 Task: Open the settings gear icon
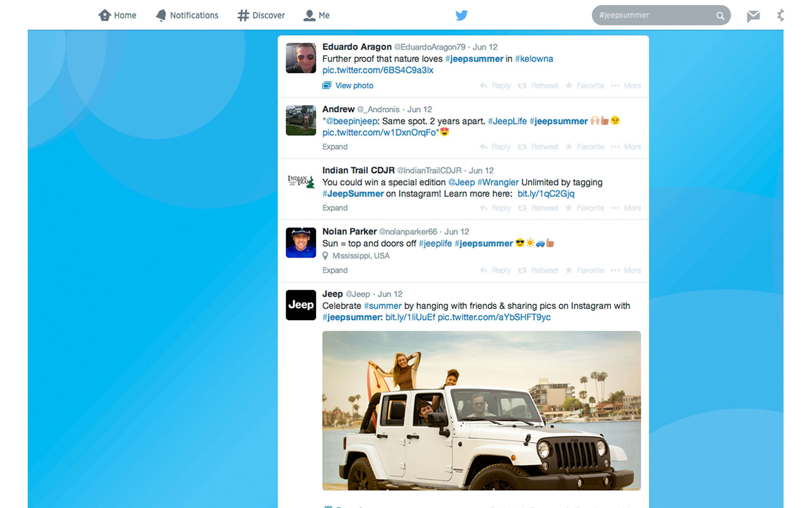[x=780, y=15]
